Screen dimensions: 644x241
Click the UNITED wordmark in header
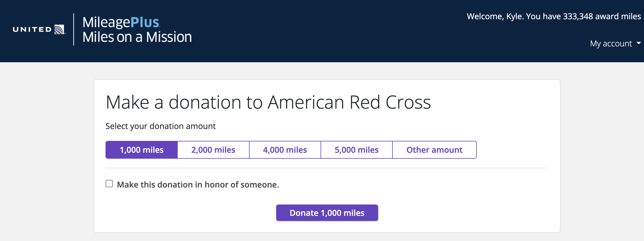(x=32, y=29)
